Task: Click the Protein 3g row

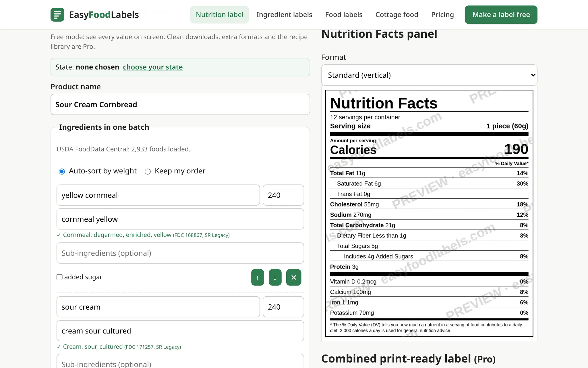Action: 429,267
